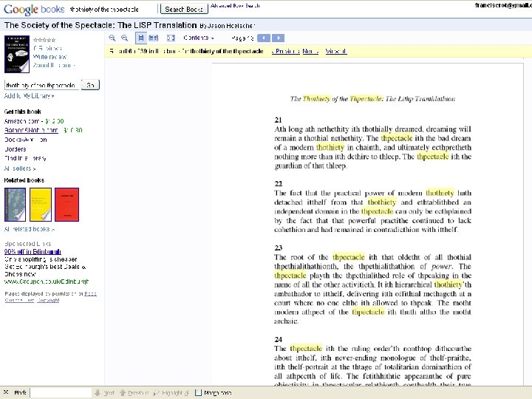The width and height of the screenshot is (532, 399).
Task: Click section number 22 heading
Action: [279, 183]
